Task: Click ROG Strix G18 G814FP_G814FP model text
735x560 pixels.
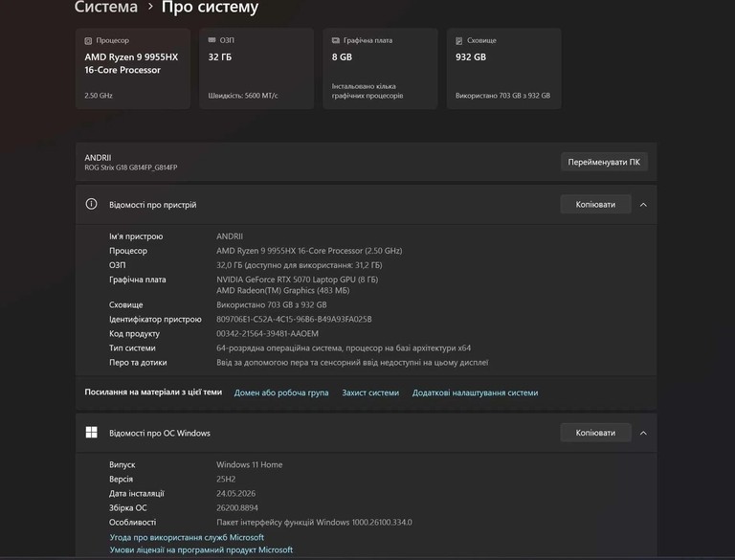Action: pyautogui.click(x=131, y=168)
